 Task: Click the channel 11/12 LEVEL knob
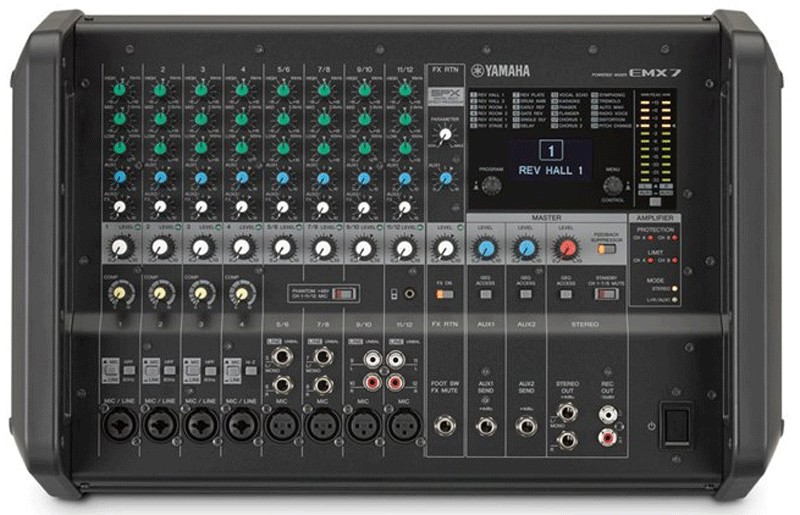(405, 249)
